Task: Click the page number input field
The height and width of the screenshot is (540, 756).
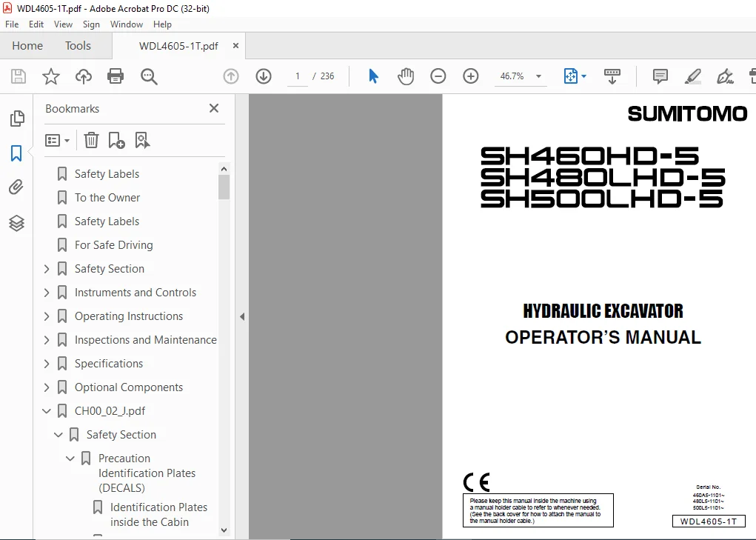Action: [298, 76]
